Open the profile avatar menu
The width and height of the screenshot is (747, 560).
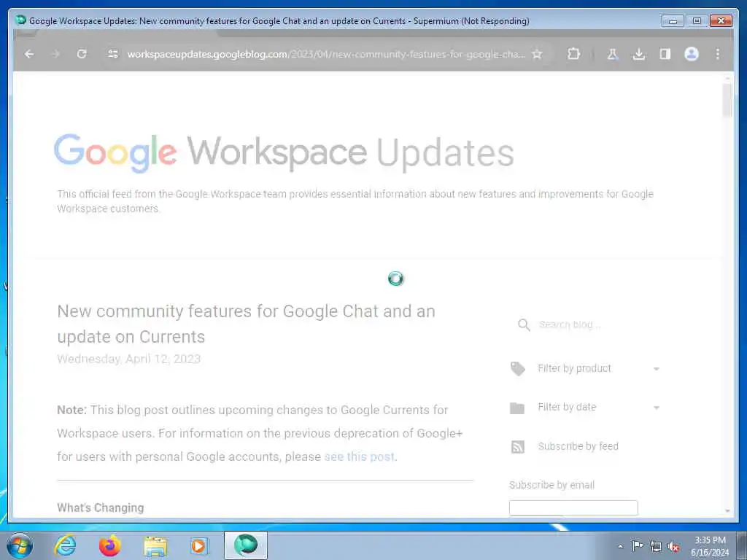click(x=692, y=54)
